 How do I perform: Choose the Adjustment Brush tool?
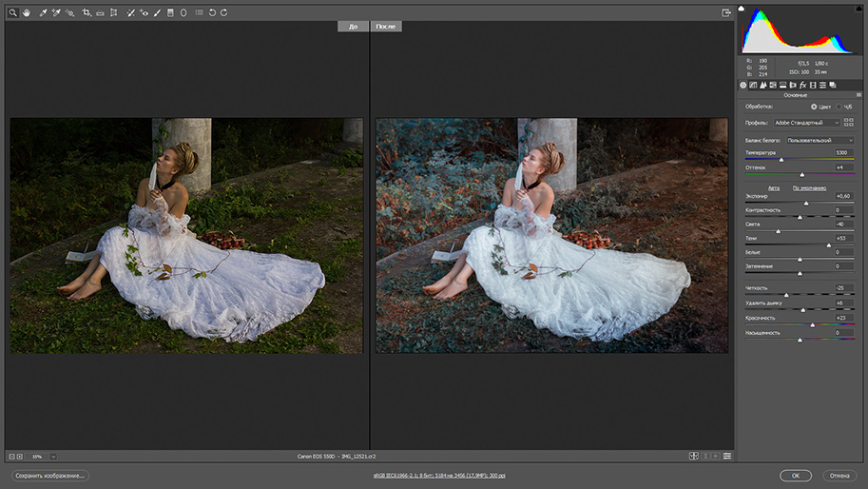tap(157, 12)
